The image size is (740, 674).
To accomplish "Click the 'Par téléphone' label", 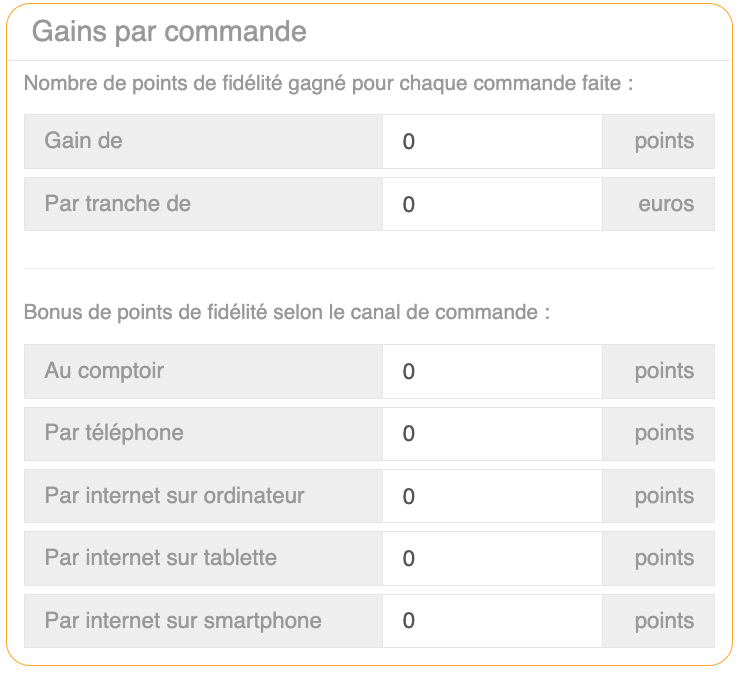I will point(114,434).
